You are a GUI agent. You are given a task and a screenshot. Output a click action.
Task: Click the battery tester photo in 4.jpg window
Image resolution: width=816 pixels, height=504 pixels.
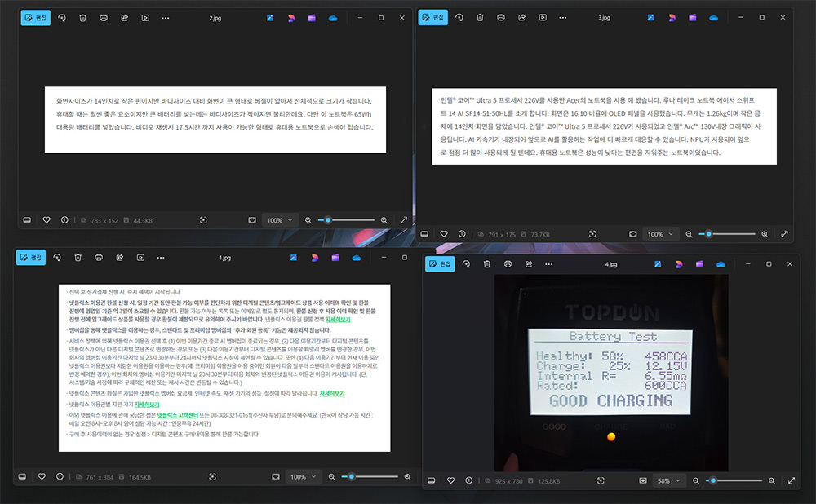point(611,373)
